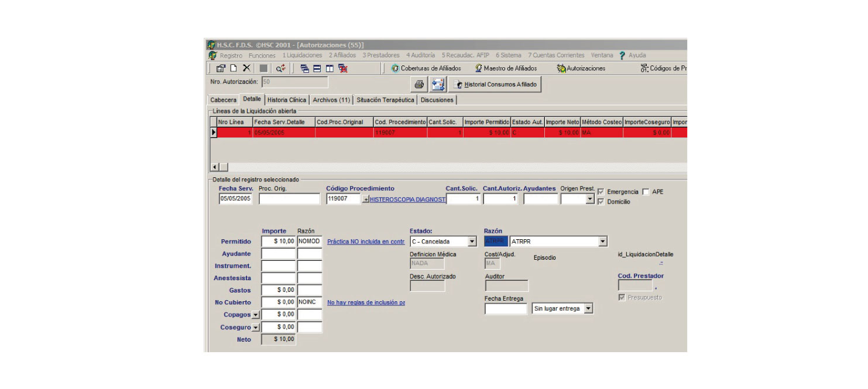Switch to the Historia Clínica tab

coord(287,100)
